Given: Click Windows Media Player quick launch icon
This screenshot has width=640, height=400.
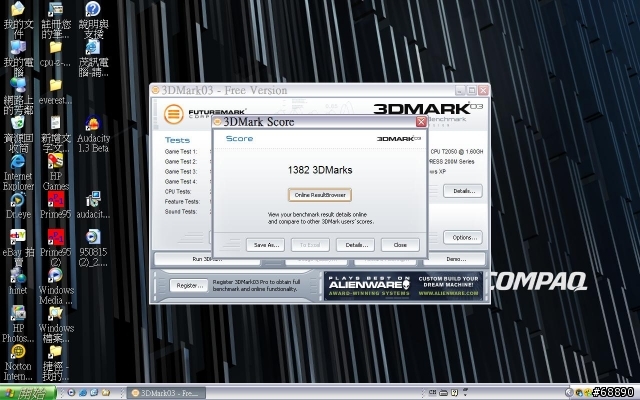Looking at the screenshot, I should pyautogui.click(x=71, y=393).
